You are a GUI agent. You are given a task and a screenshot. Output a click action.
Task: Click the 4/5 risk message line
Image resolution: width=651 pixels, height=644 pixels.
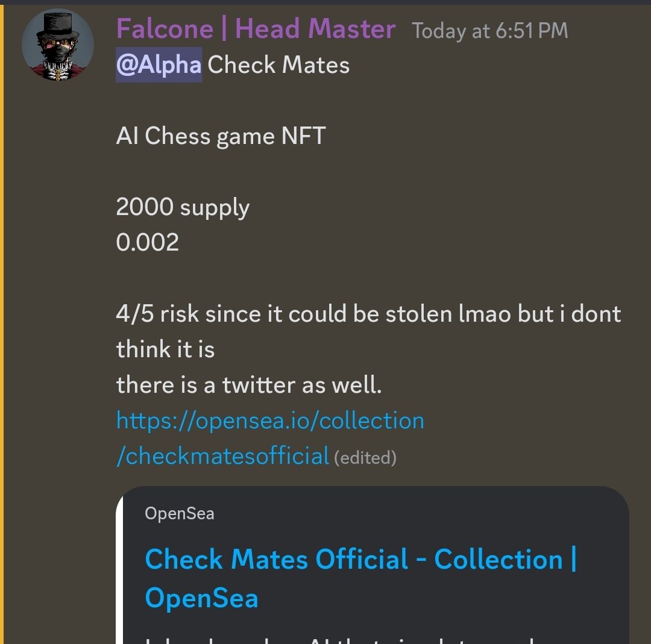tap(369, 314)
